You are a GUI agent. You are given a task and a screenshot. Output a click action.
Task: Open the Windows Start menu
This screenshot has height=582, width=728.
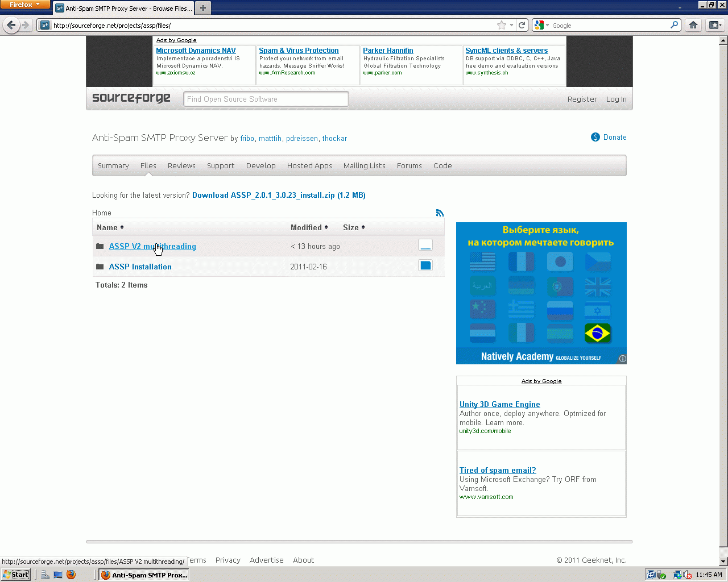pyautogui.click(x=16, y=575)
